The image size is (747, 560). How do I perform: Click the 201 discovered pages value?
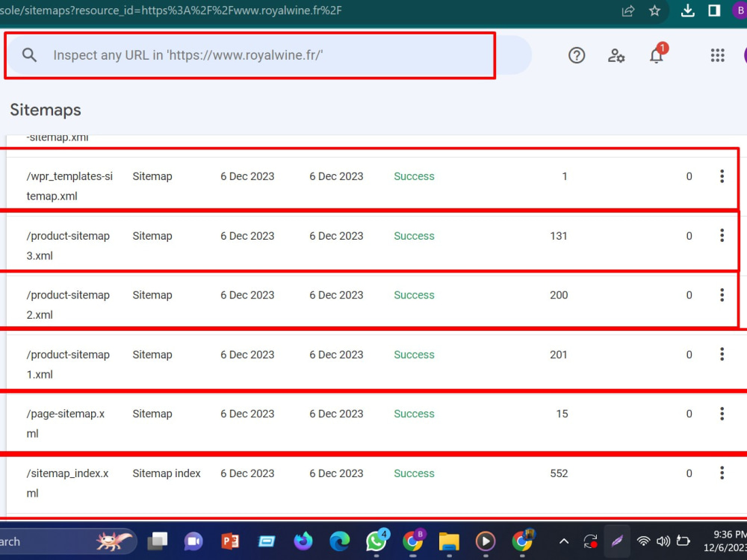point(559,355)
